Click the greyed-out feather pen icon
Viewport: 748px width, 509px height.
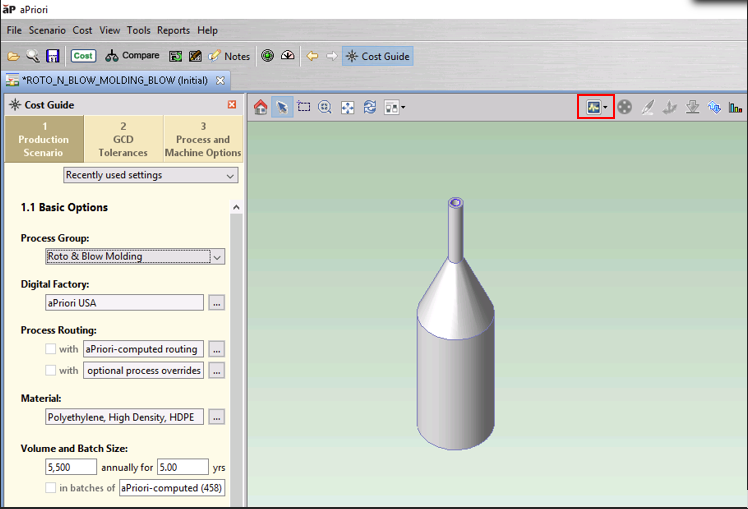[x=647, y=107]
